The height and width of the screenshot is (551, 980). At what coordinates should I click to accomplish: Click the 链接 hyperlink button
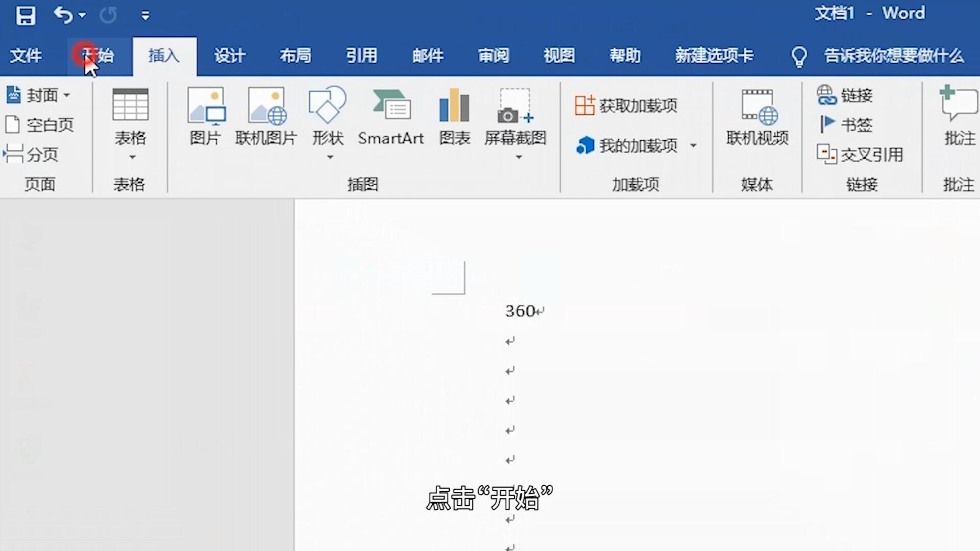(845, 95)
